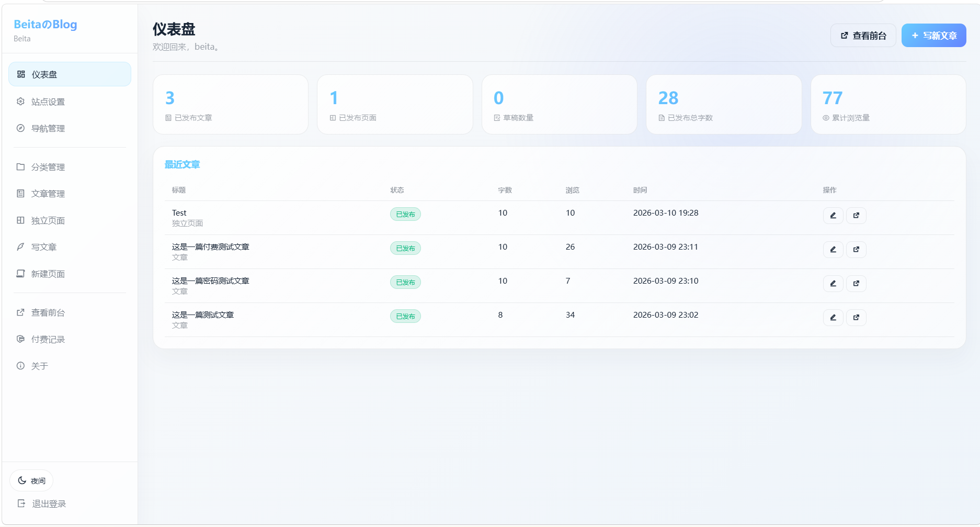Open 这是一篇测试文章 with external link icon

(856, 318)
